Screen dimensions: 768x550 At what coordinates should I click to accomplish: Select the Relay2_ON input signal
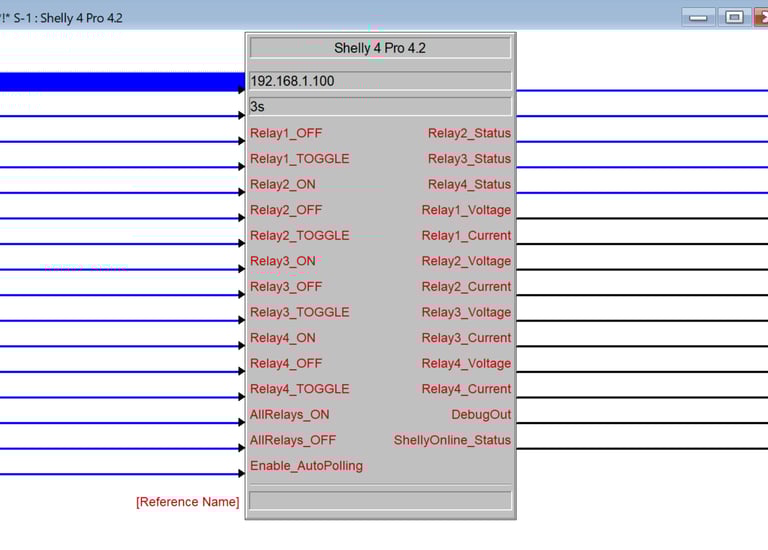coord(283,184)
